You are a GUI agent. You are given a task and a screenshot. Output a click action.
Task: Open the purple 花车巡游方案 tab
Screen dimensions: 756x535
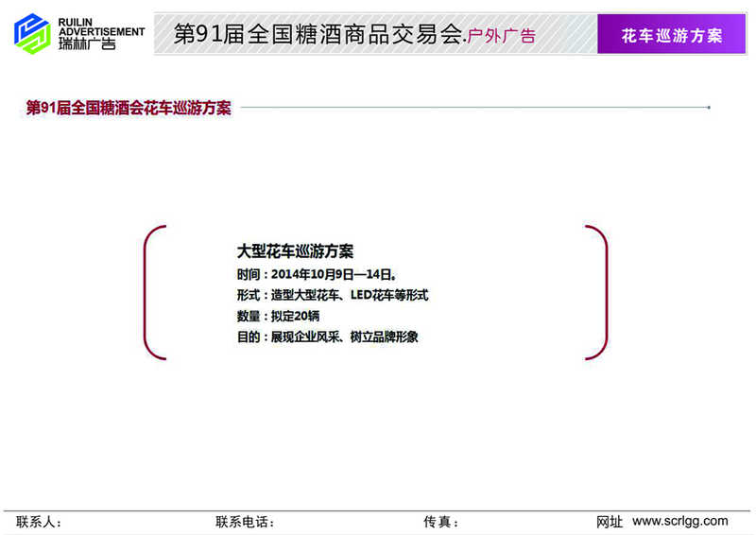671,35
